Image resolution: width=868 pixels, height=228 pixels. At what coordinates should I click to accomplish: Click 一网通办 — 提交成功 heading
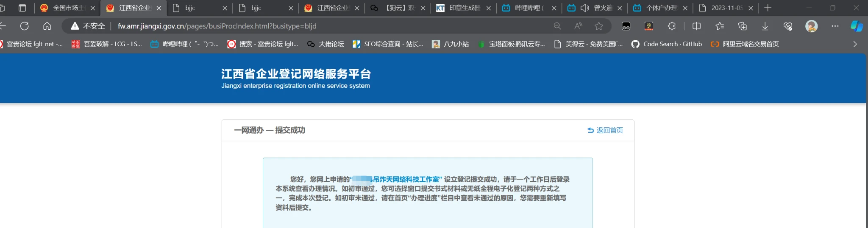(x=270, y=130)
